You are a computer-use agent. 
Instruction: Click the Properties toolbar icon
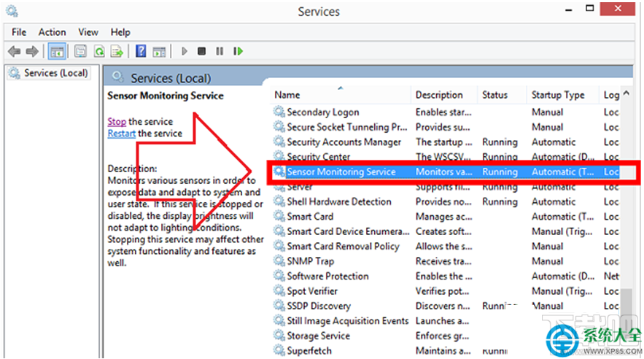[80, 51]
